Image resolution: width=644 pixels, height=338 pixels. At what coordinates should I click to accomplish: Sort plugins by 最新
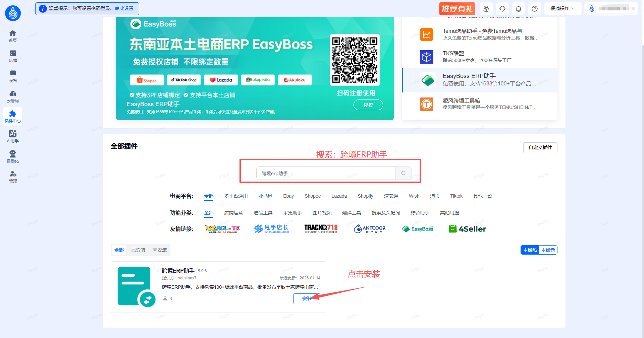pyautogui.click(x=548, y=250)
